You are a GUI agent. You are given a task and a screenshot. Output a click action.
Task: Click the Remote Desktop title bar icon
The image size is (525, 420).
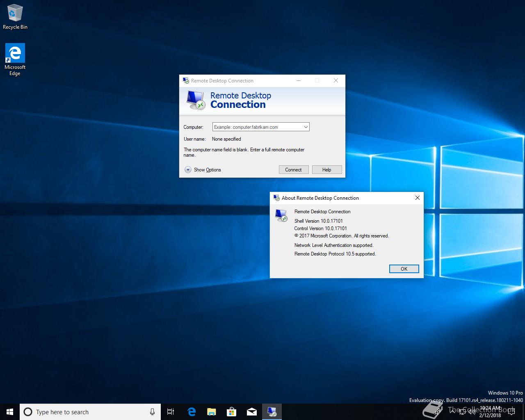[186, 81]
